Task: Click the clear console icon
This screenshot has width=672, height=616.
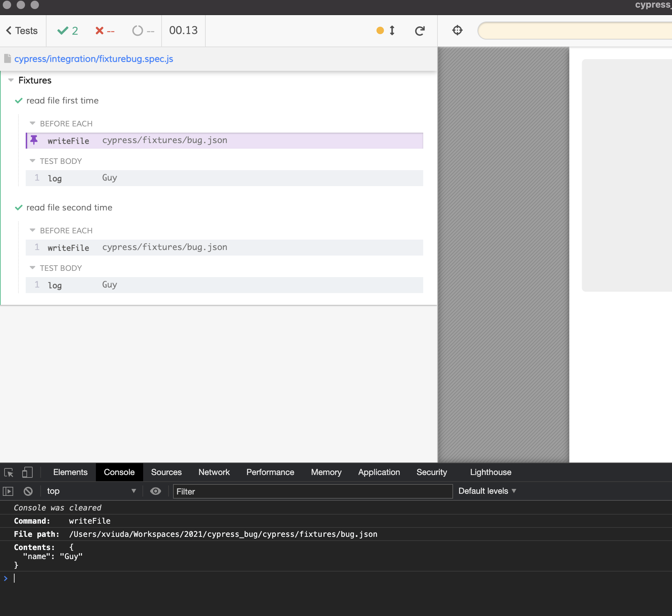Action: [28, 491]
